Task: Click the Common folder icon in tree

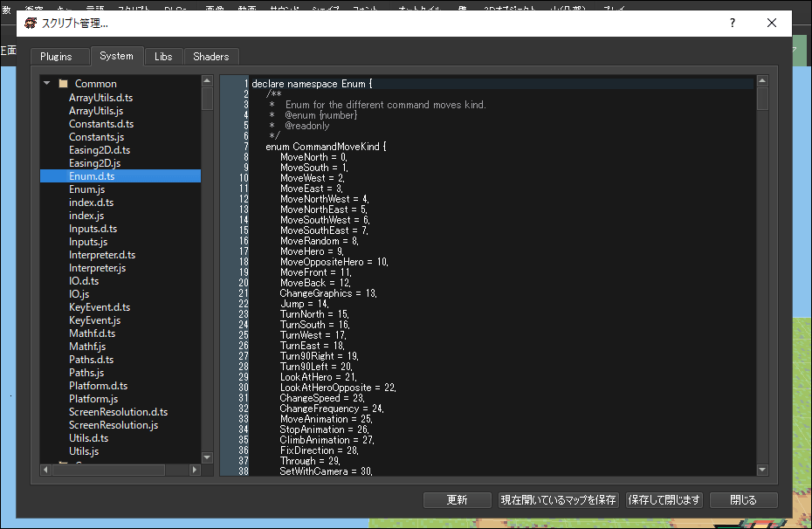Action: pyautogui.click(x=63, y=84)
